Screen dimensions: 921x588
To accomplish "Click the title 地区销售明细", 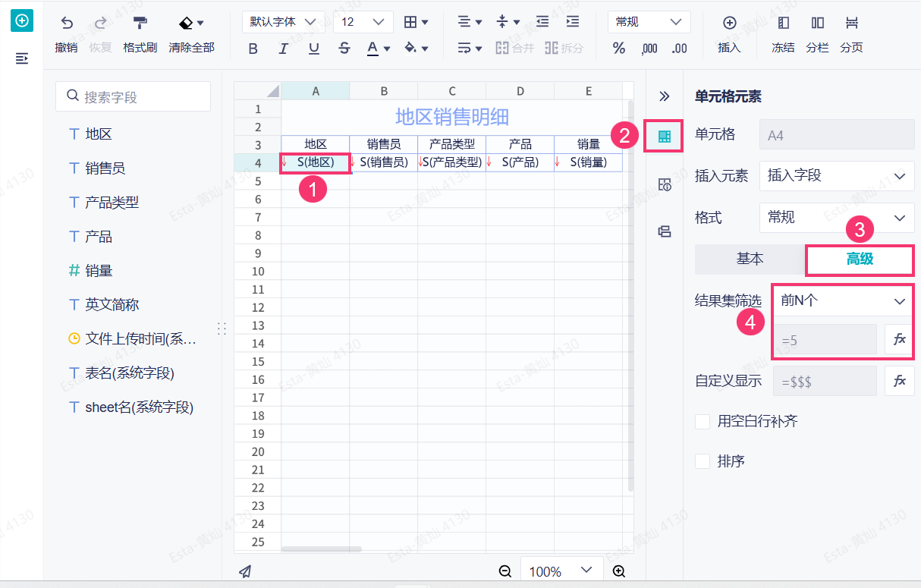I will [x=452, y=117].
